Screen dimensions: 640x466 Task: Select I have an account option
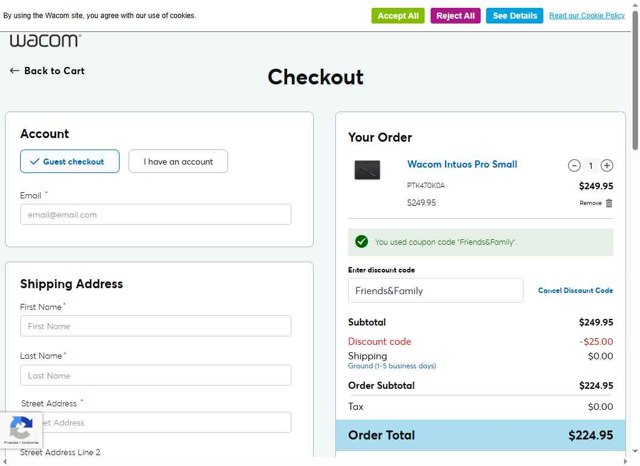coord(178,161)
